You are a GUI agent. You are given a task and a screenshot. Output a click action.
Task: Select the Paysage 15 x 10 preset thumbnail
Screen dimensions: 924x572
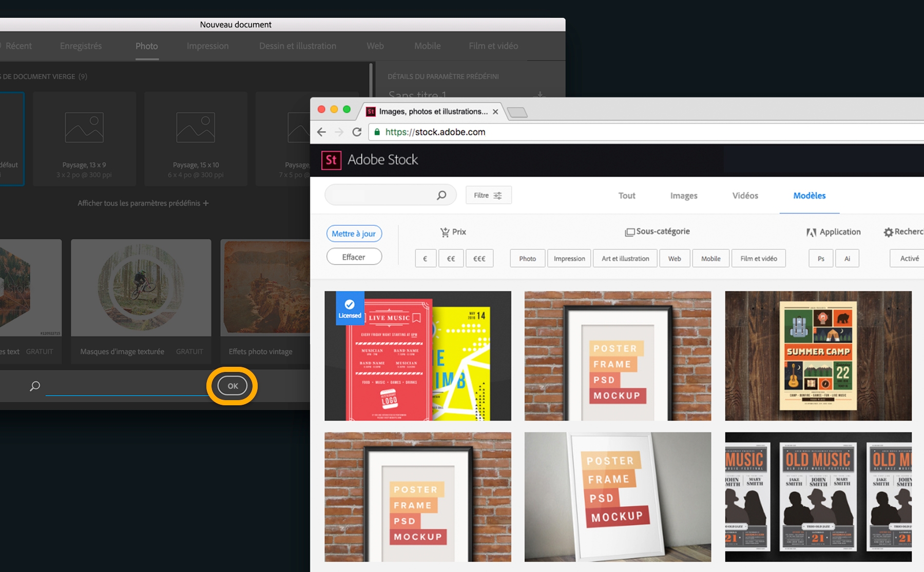196,139
